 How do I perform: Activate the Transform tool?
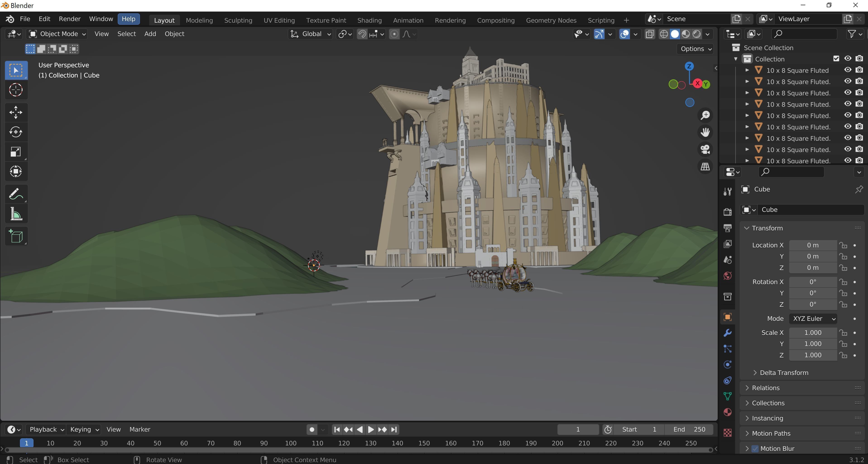[16, 172]
